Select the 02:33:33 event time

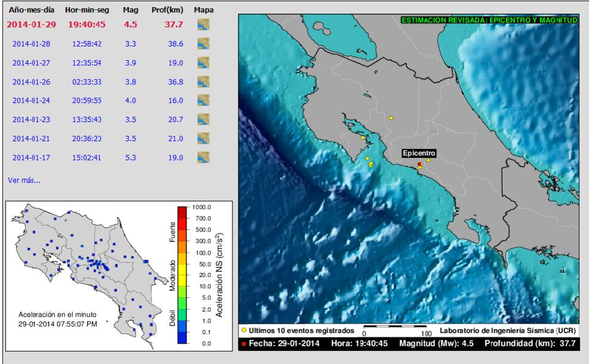click(87, 82)
